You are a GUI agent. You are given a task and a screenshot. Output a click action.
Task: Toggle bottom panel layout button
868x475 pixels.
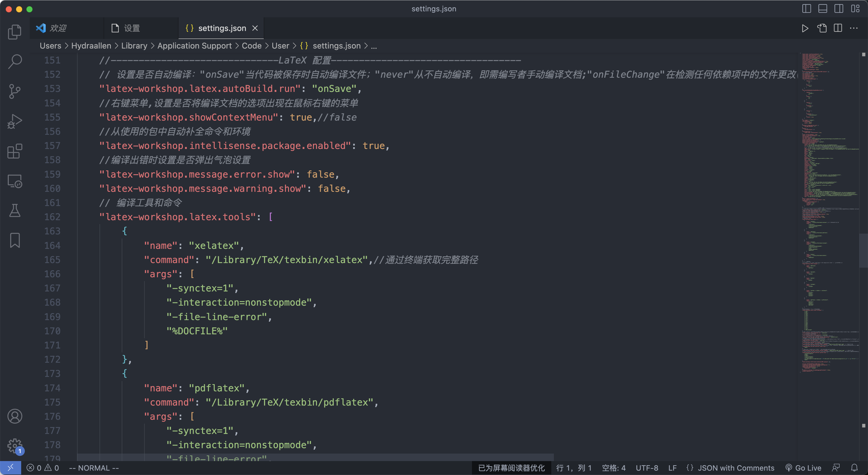(x=823, y=9)
